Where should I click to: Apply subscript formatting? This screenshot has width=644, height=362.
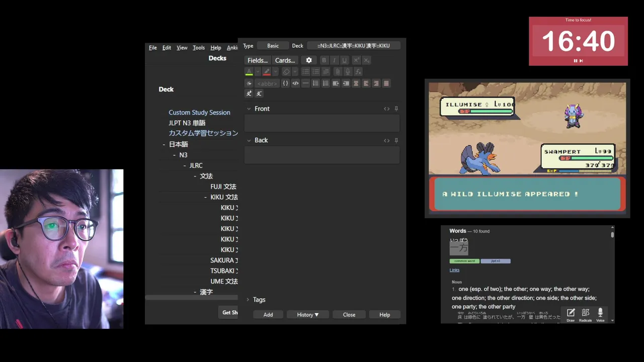(x=367, y=60)
